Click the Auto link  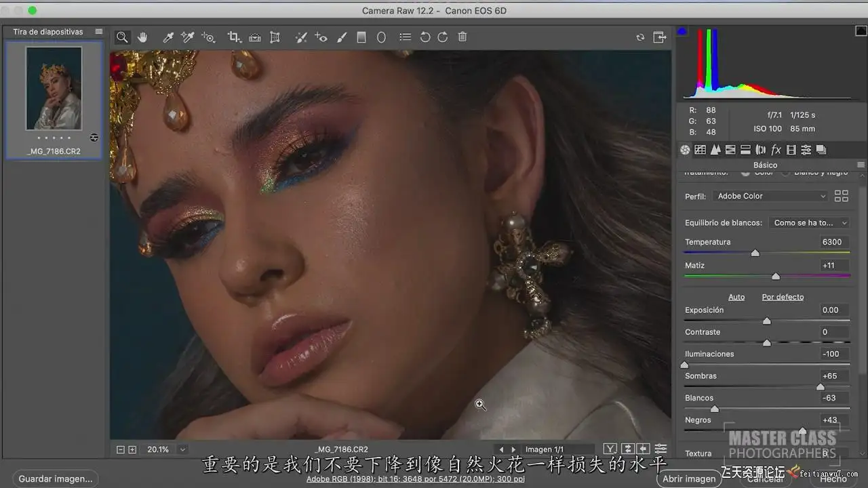[x=736, y=297]
